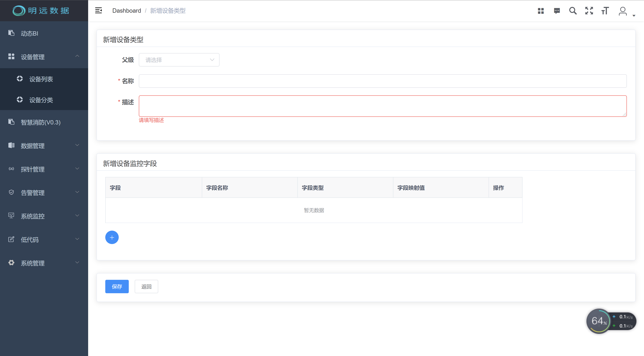This screenshot has width=644, height=356.
Task: Open 告警管理 menu item
Action: (44, 193)
